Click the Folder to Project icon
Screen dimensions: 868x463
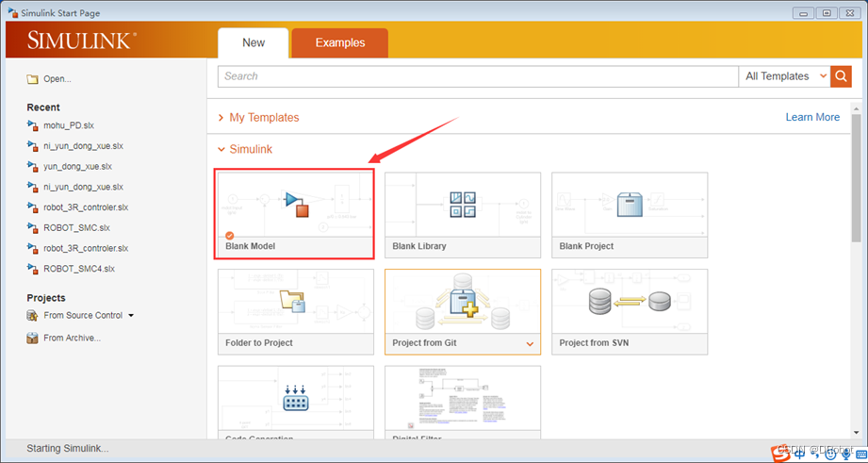tap(294, 302)
